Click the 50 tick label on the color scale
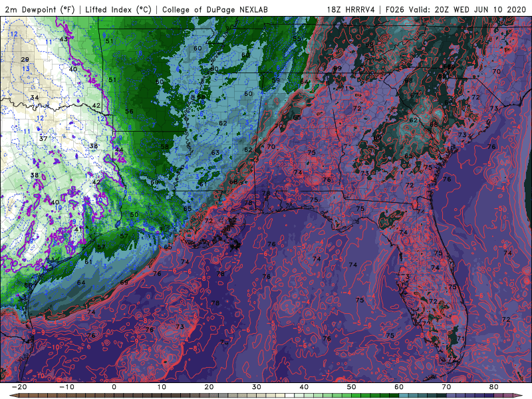Image resolution: width=532 pixels, height=399 pixels. tap(352, 387)
